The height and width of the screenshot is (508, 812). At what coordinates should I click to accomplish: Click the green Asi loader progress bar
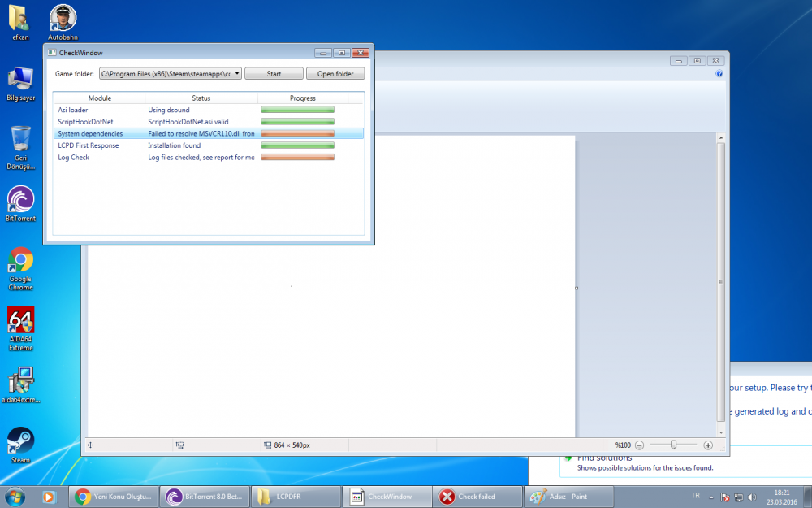(x=297, y=110)
